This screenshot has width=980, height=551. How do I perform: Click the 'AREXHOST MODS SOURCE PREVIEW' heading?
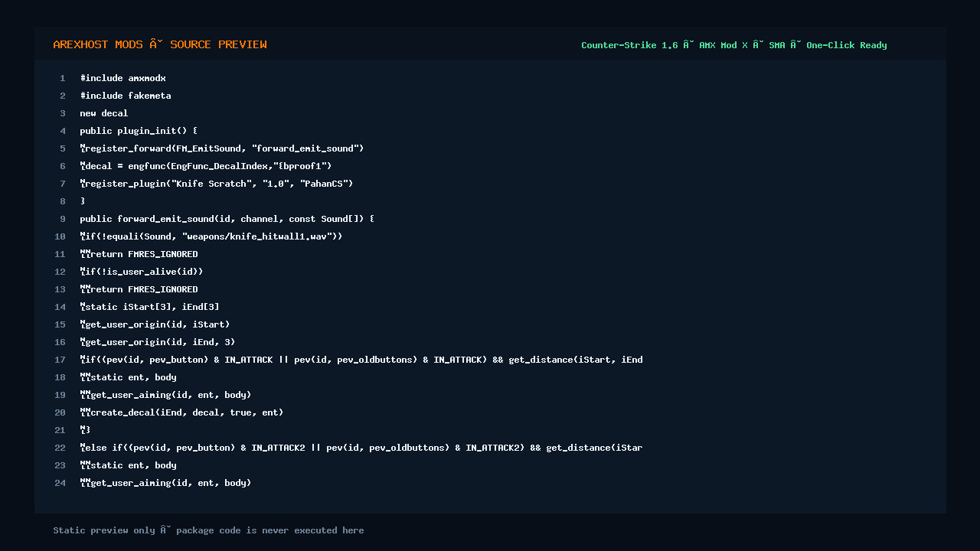160,45
